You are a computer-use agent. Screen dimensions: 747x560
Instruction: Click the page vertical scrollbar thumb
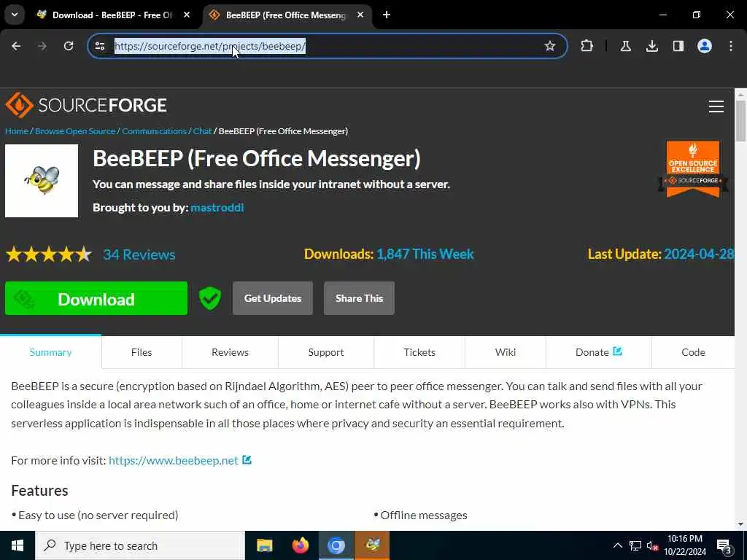click(740, 120)
